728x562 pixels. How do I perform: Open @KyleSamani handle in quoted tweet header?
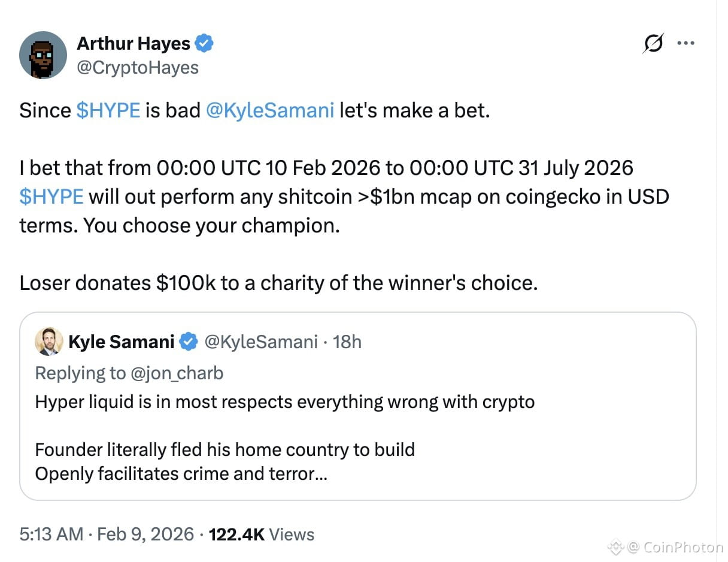[261, 342]
